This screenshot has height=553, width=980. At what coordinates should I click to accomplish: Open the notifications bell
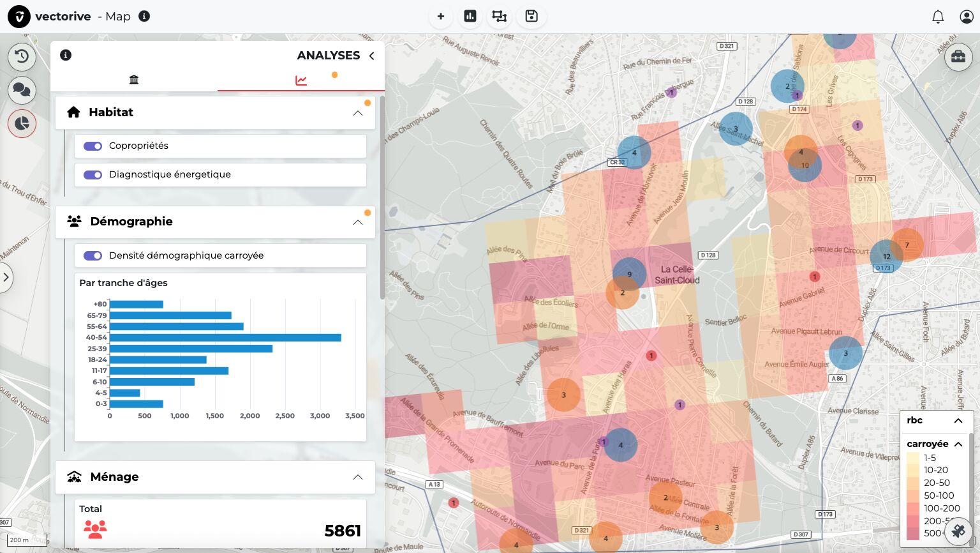(938, 17)
